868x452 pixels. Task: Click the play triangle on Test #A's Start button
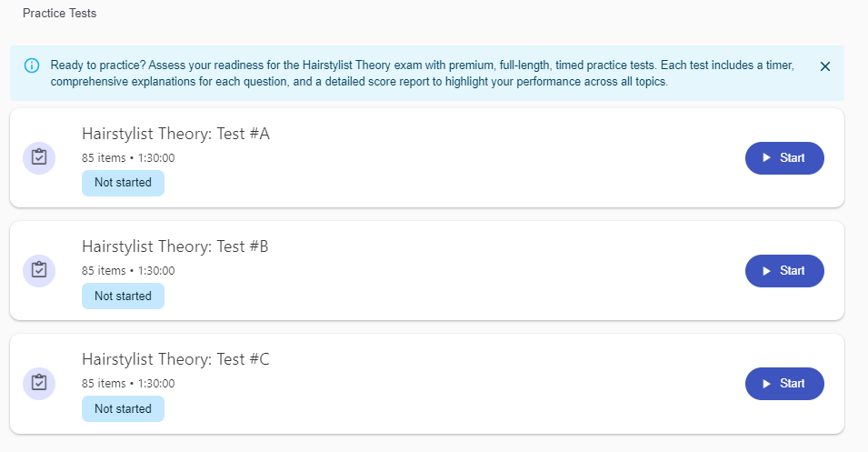pos(767,158)
